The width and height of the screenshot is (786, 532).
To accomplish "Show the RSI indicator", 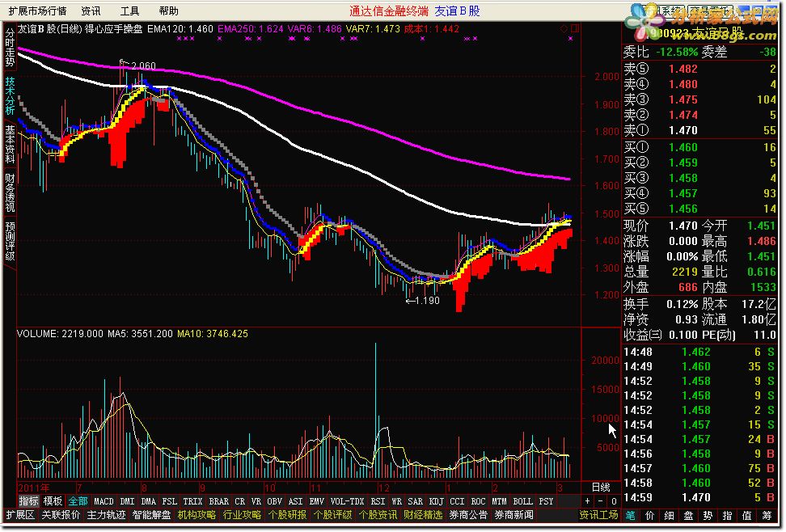I will pyautogui.click(x=378, y=501).
